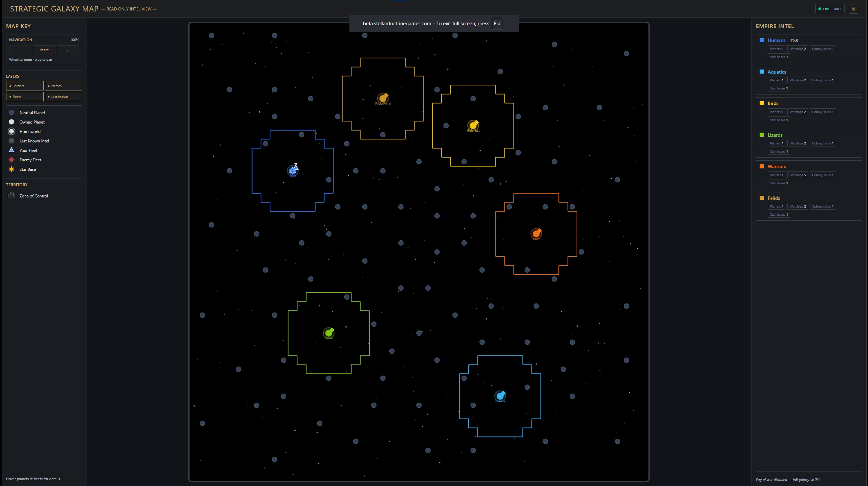The height and width of the screenshot is (486, 868).
Task: Close the strategic galaxy map
Action: click(853, 9)
